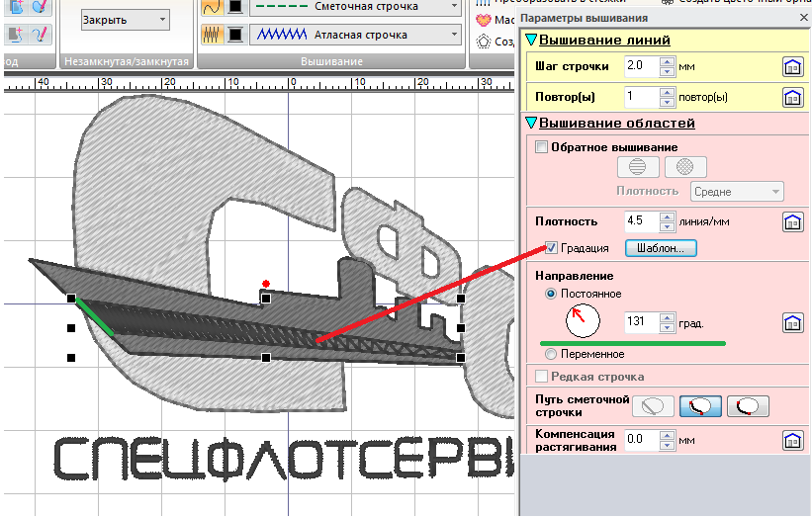Viewport: 812px width, 518px height.
Task: Choose the last running stitch path option
Action: click(x=748, y=406)
